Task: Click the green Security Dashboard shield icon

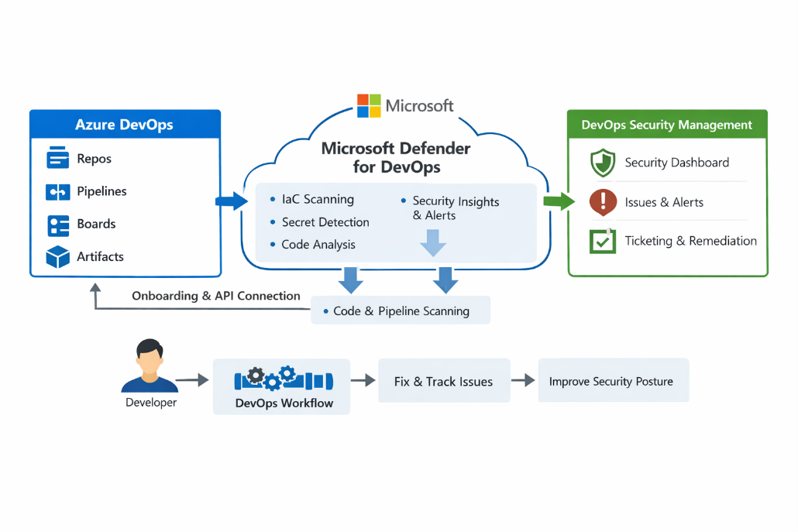Action: tap(603, 163)
